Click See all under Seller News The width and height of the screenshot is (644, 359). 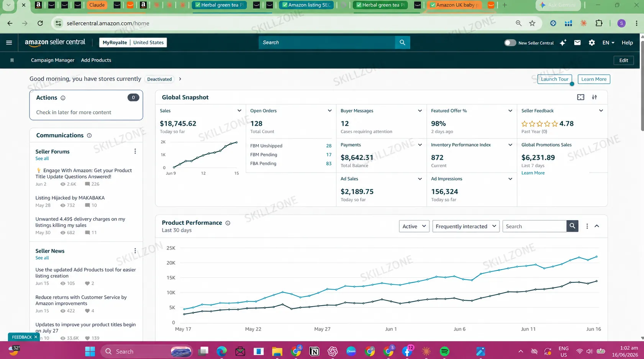42,258
